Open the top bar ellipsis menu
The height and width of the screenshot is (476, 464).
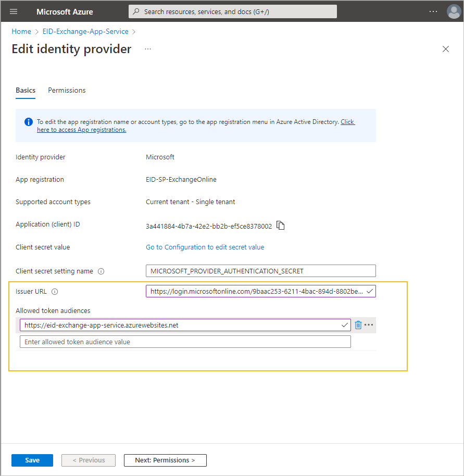click(x=433, y=11)
